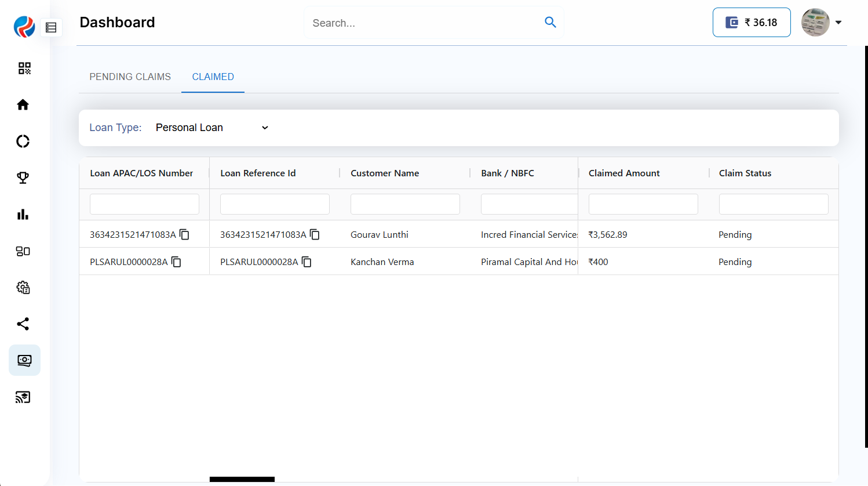Image resolution: width=868 pixels, height=486 pixels.
Task: Switch to the Pending Claims tab
Action: pos(130,77)
